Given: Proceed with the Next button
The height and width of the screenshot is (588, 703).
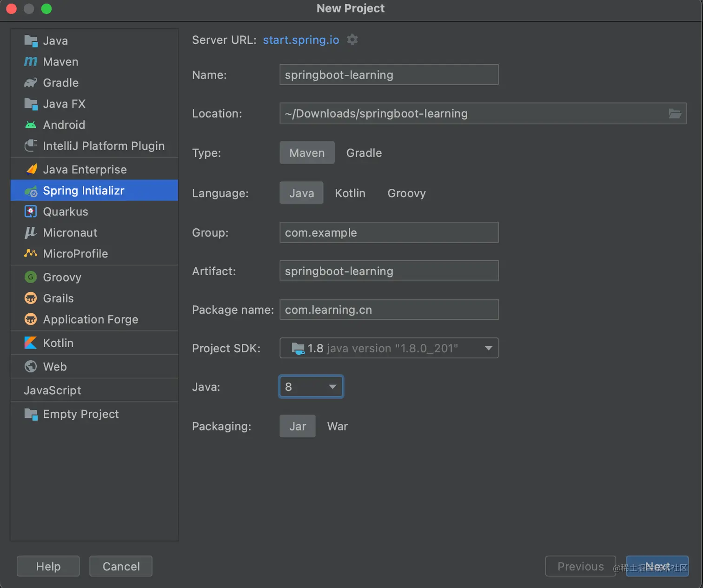Looking at the screenshot, I should coord(657,566).
